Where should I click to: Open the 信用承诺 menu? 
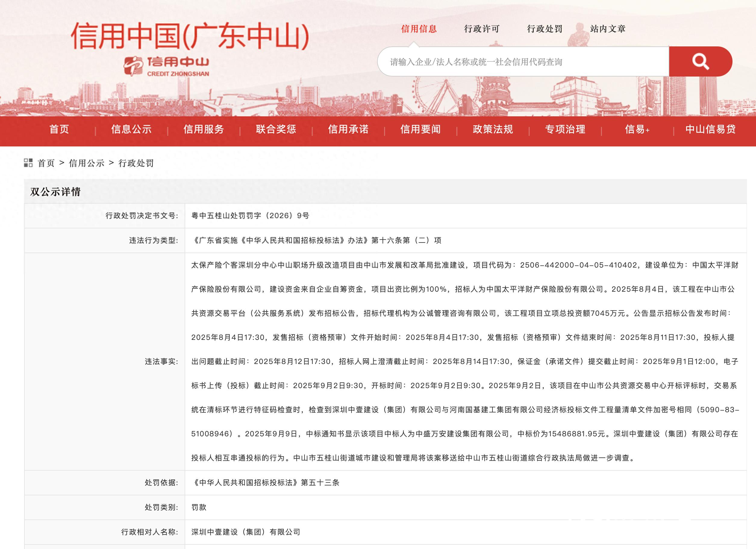(x=348, y=130)
